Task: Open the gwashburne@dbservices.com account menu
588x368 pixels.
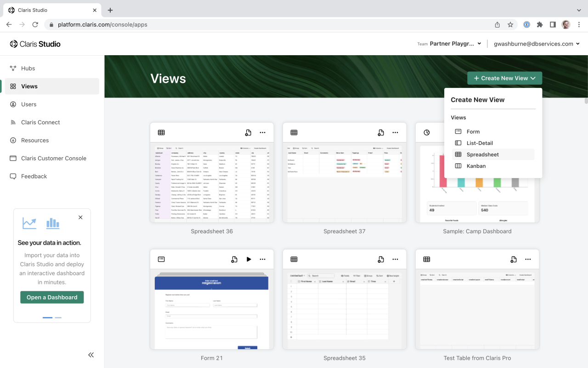Action: pos(537,44)
